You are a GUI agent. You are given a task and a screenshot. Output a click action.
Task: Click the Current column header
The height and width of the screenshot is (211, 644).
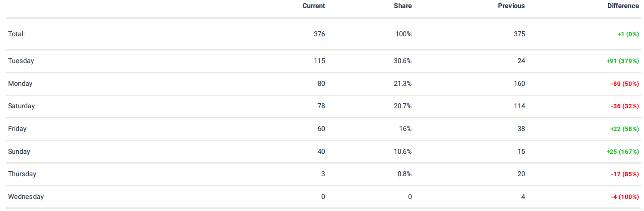(x=313, y=6)
